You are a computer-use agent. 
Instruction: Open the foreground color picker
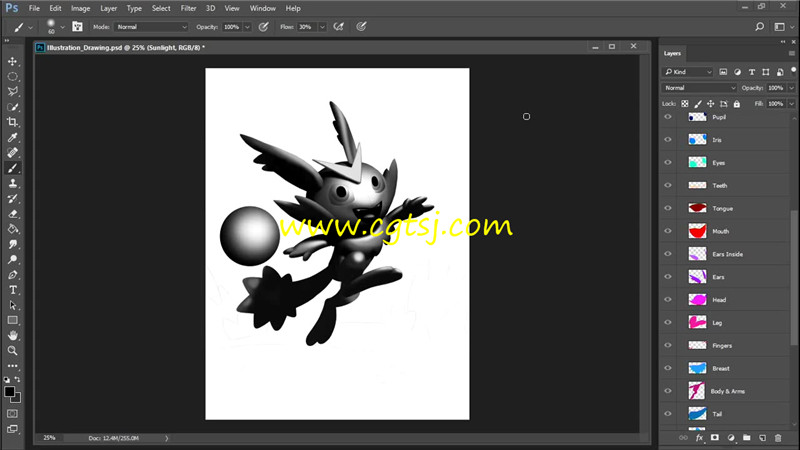pos(9,391)
